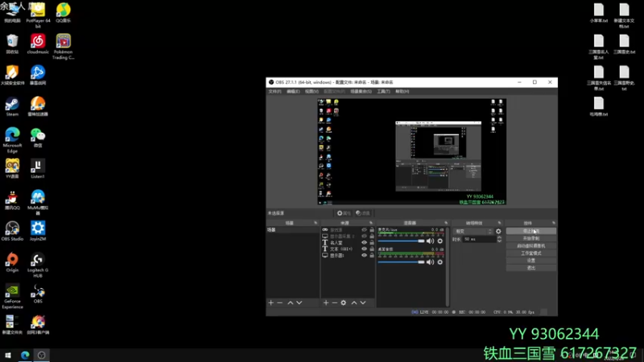Open 微信 WeChat desktop icon
644x362 pixels.
[x=38, y=138]
